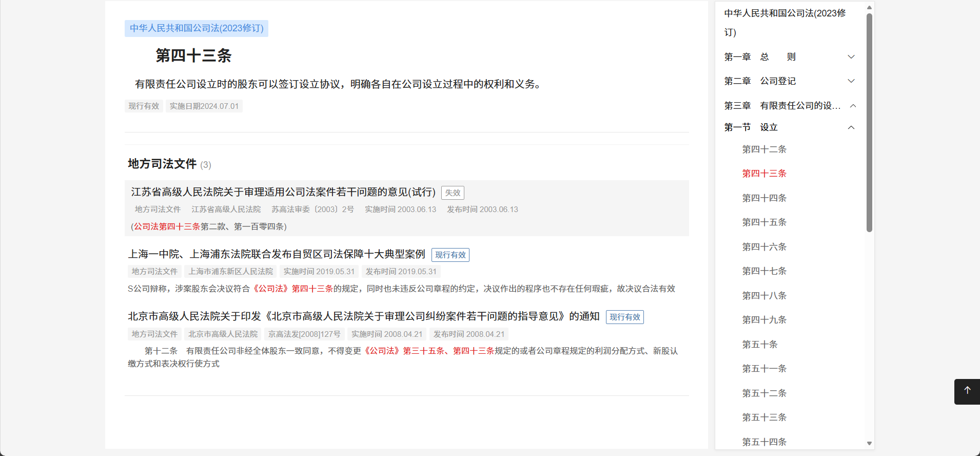Screen dimensions: 980x456
Task: Click scrollbar up arrow in the outline panel
Action: tap(869, 7)
